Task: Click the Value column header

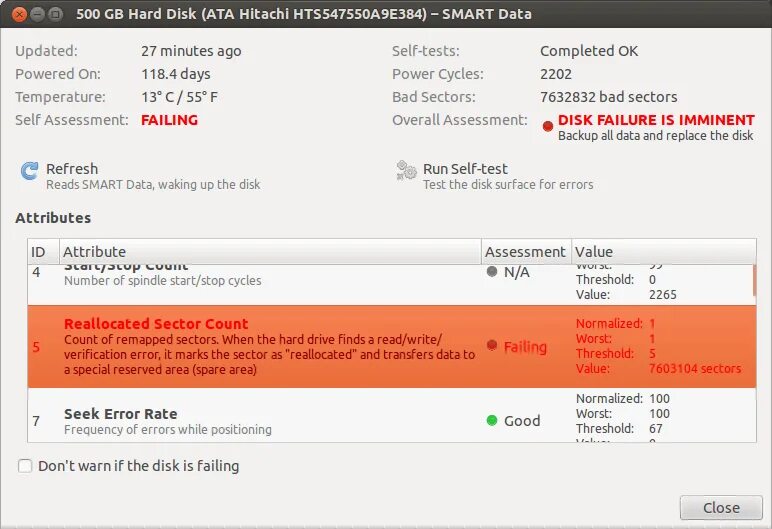Action: (660, 252)
